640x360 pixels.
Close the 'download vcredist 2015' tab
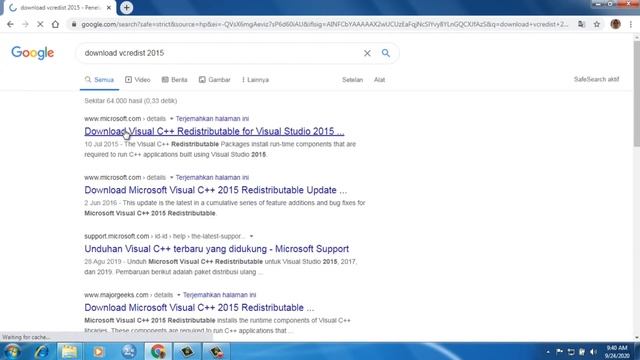pyautogui.click(x=109, y=8)
